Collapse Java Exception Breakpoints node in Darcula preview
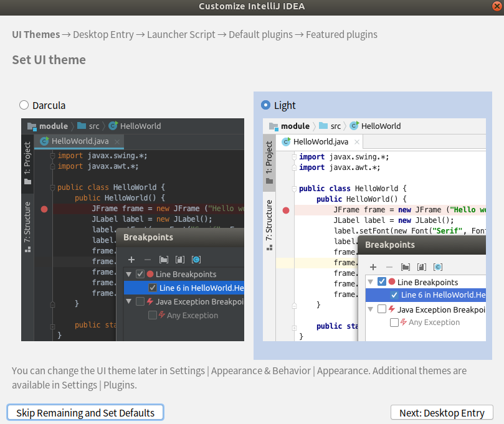This screenshot has width=504, height=424. [x=129, y=301]
